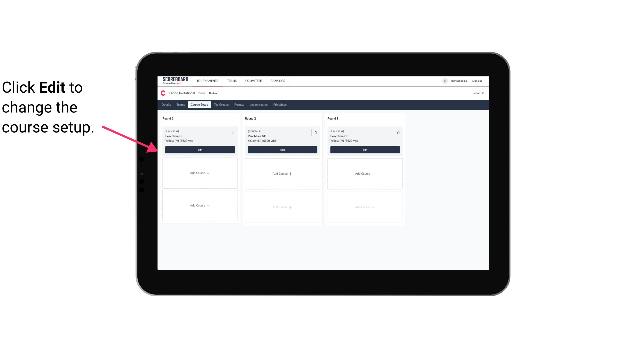Click the Details tab
This screenshot has height=346, width=644.
pyautogui.click(x=166, y=105)
